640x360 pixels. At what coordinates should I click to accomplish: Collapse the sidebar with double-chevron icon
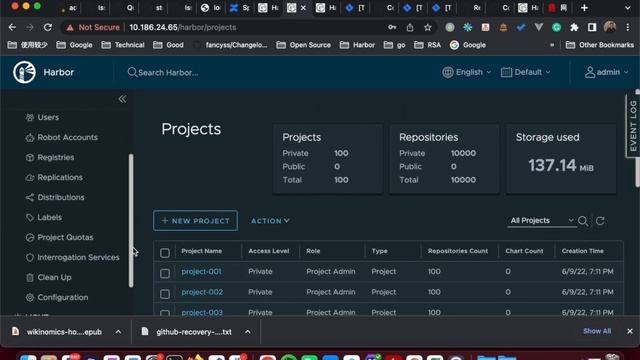(x=122, y=99)
